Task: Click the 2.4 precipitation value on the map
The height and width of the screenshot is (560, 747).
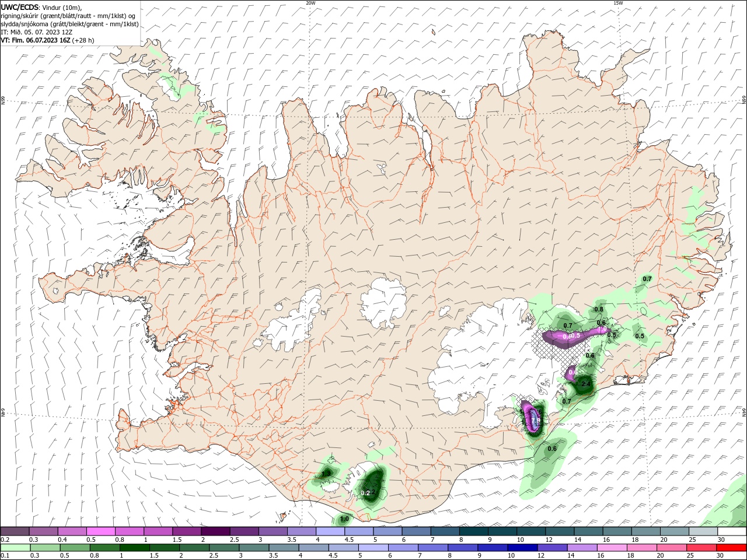Action: click(x=586, y=384)
